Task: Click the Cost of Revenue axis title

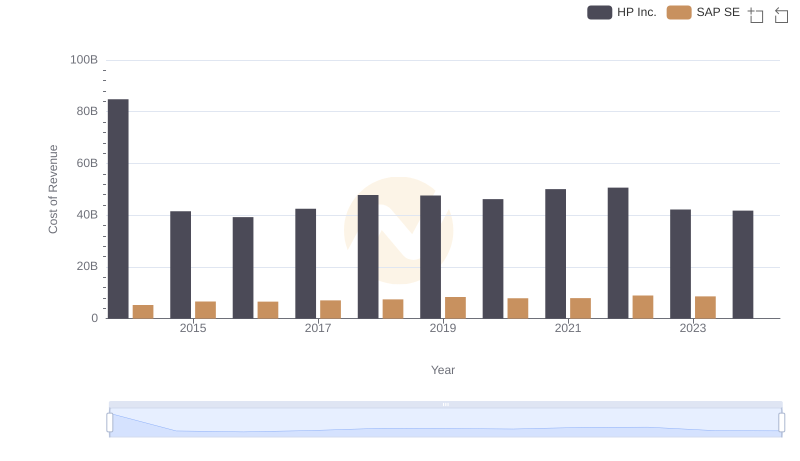Action: point(53,189)
